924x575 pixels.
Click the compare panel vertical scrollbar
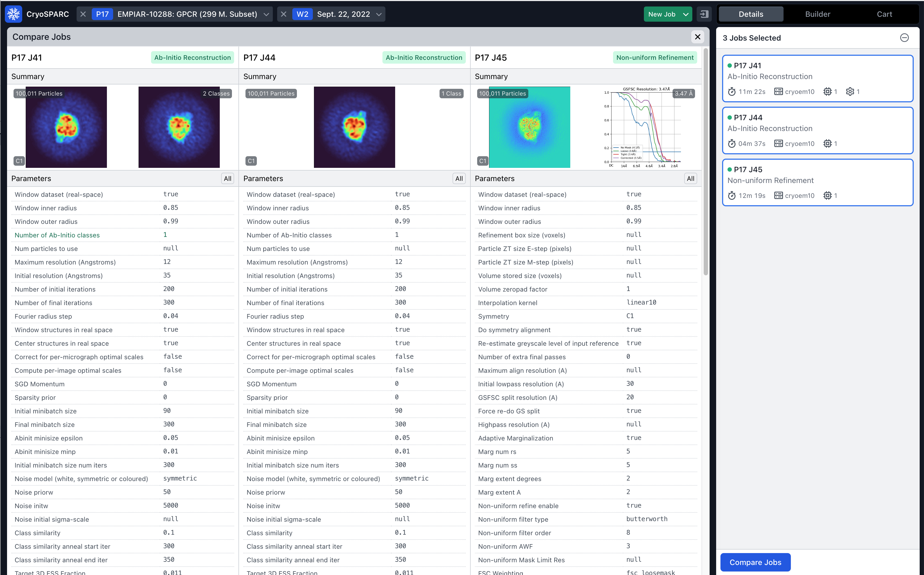coord(706,162)
